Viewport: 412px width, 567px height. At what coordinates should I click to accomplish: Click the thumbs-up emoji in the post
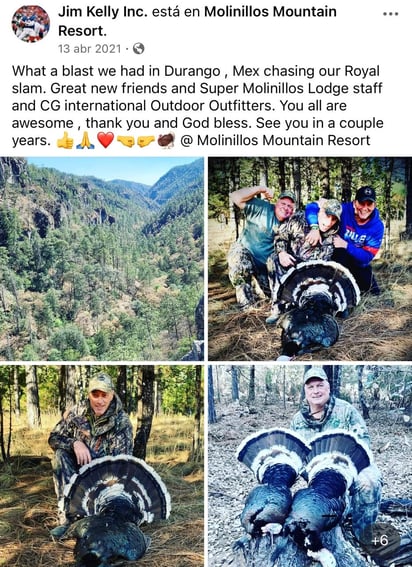click(65, 141)
